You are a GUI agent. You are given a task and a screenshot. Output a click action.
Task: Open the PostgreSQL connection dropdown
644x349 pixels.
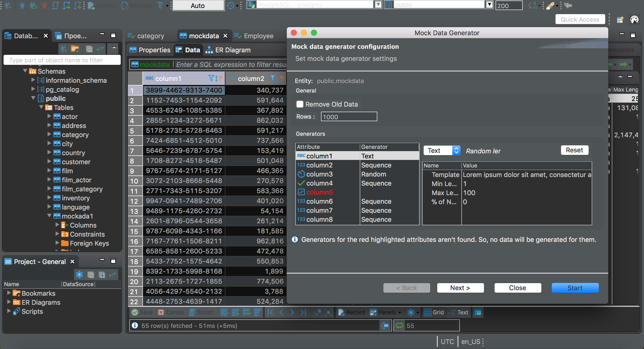coord(377,5)
